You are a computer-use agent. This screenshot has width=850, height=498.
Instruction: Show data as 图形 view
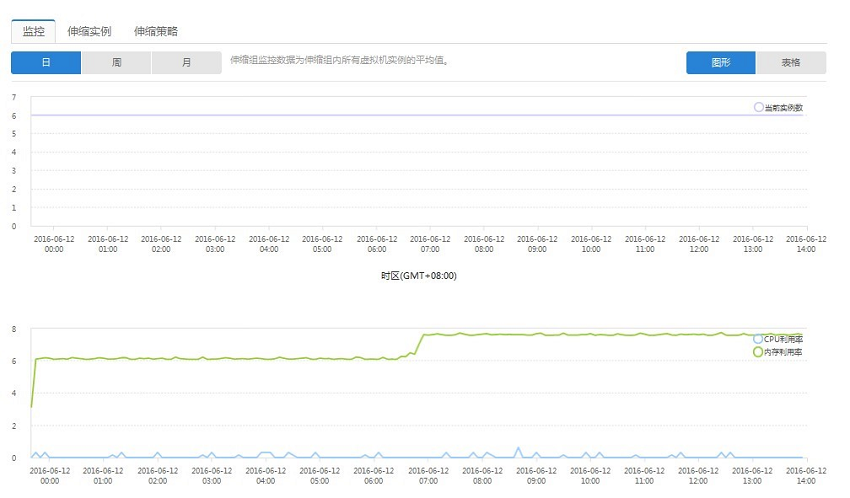tap(720, 62)
